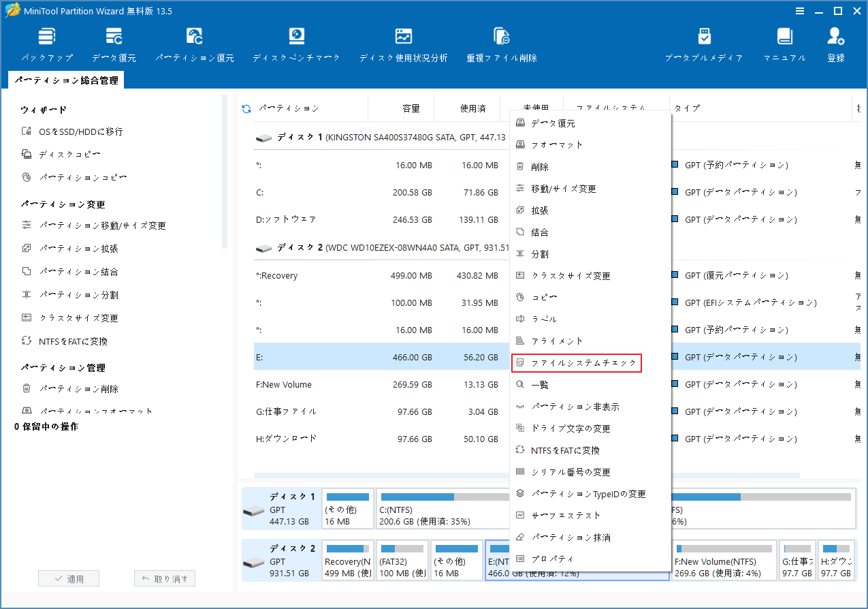Select サーフェステスト in the context menu
Viewport: 868px width, 609px height.
pyautogui.click(x=565, y=515)
